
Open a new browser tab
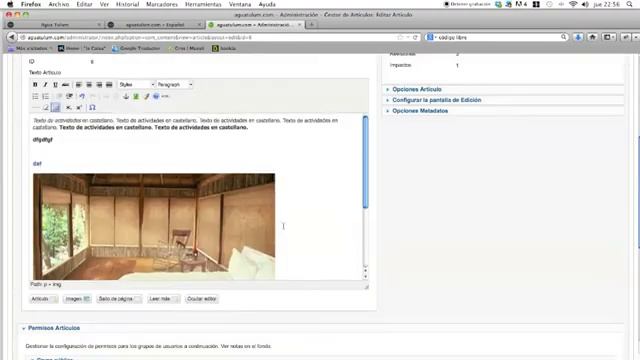(311, 24)
